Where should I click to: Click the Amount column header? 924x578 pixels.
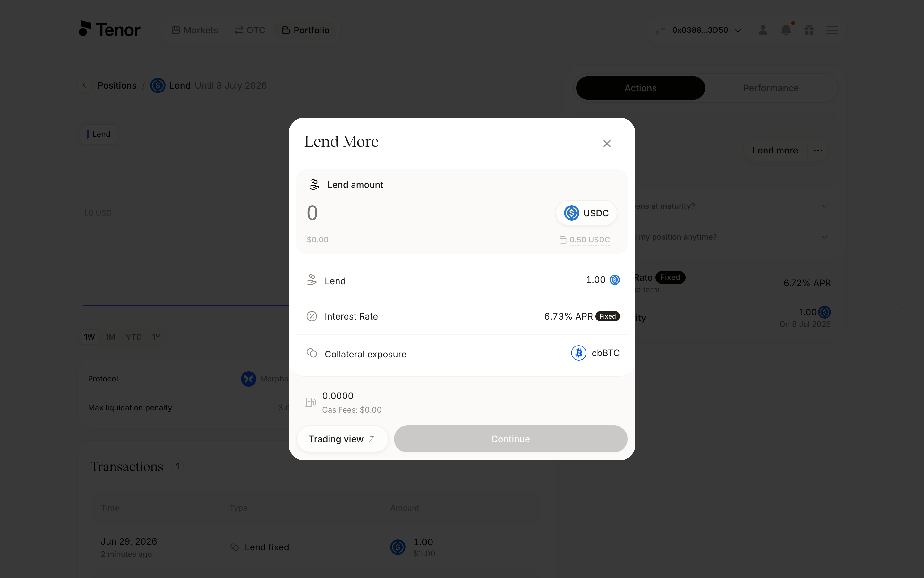click(x=404, y=508)
